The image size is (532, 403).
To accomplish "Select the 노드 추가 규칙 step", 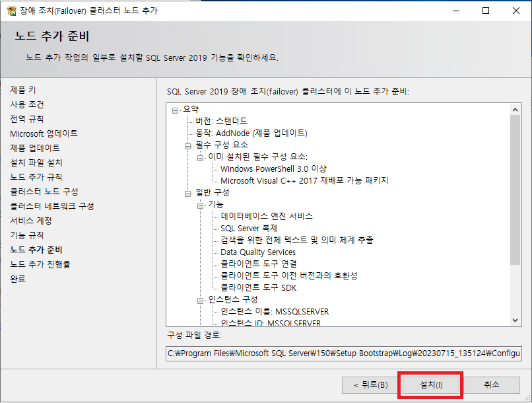I will pyautogui.click(x=36, y=177).
